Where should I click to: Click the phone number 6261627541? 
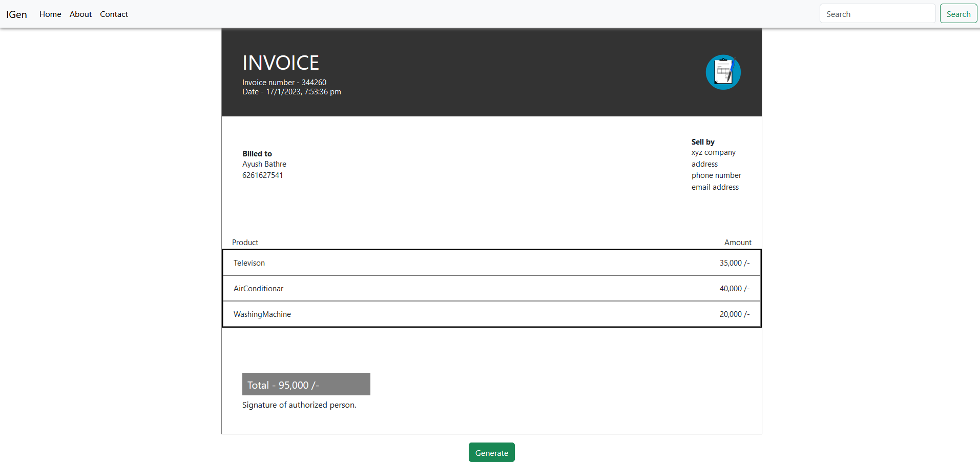click(262, 175)
